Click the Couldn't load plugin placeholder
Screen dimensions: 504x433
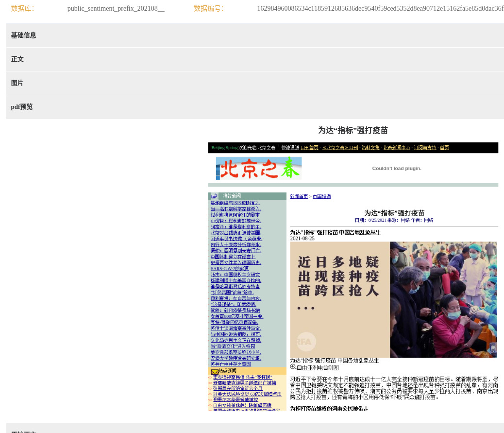pyautogui.click(x=397, y=169)
